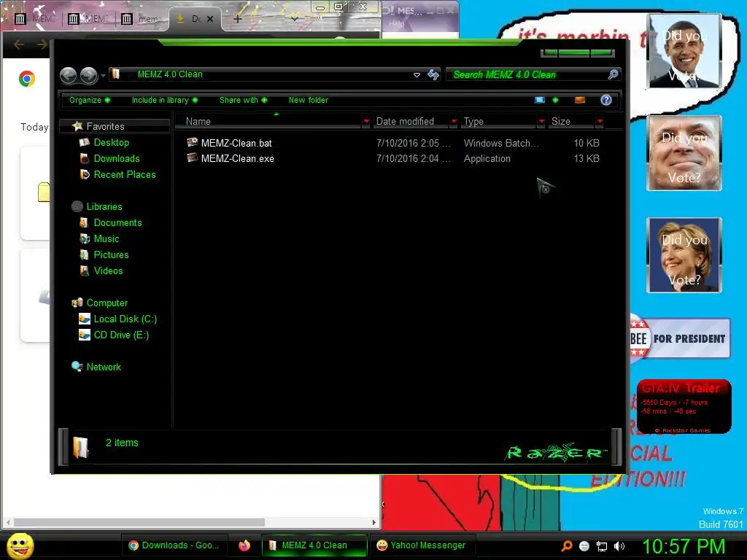Click the GTA:IV Trailer countdown gadget

(684, 406)
